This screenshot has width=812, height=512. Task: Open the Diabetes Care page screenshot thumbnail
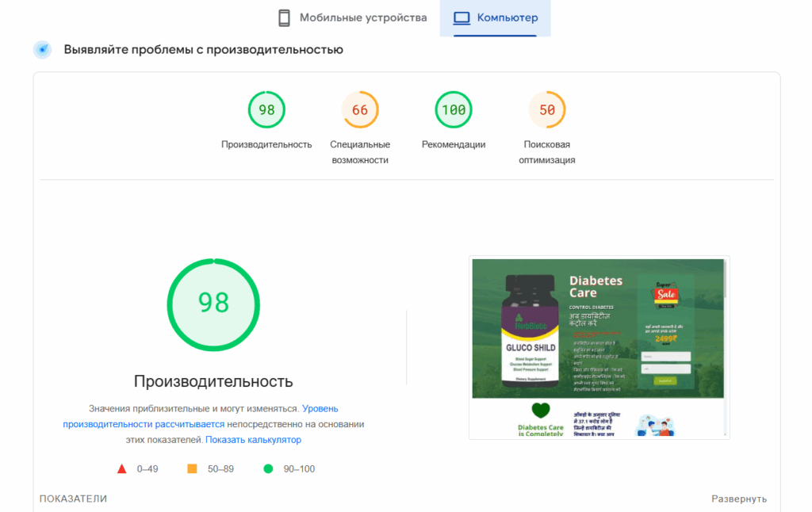click(599, 346)
